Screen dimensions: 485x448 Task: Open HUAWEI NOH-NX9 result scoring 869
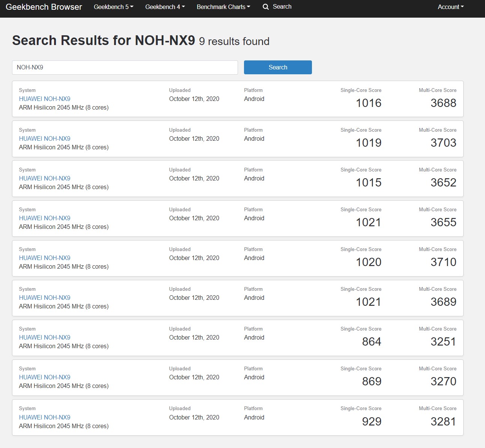[45, 377]
